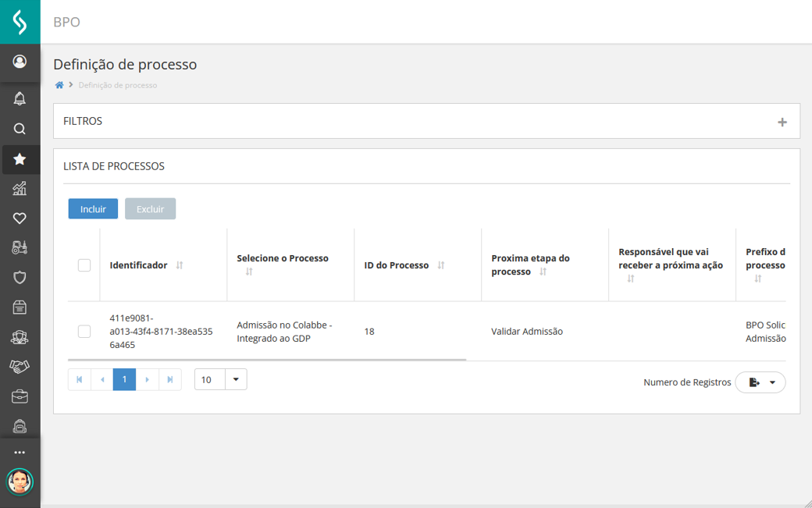Go to the previous page of results
The height and width of the screenshot is (508, 812).
[x=102, y=380]
